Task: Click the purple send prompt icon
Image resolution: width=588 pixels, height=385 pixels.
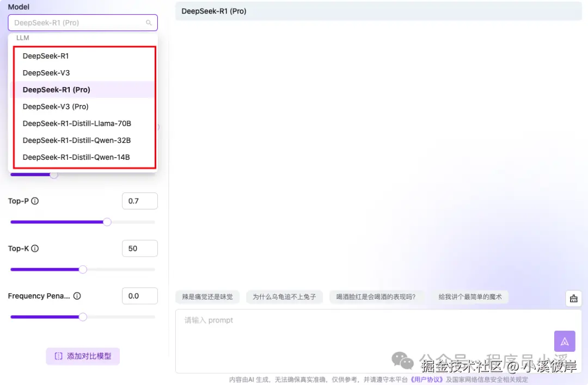Action: pos(565,341)
